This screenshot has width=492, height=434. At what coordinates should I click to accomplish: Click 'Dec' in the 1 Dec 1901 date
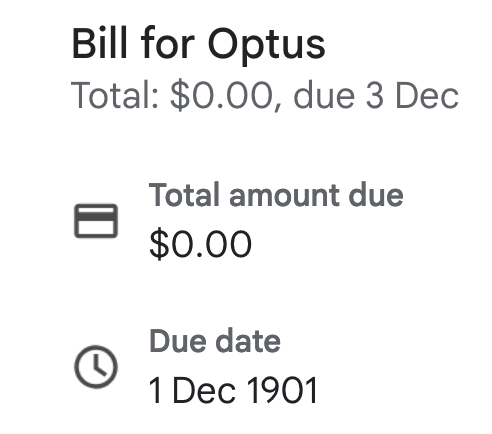(x=203, y=390)
